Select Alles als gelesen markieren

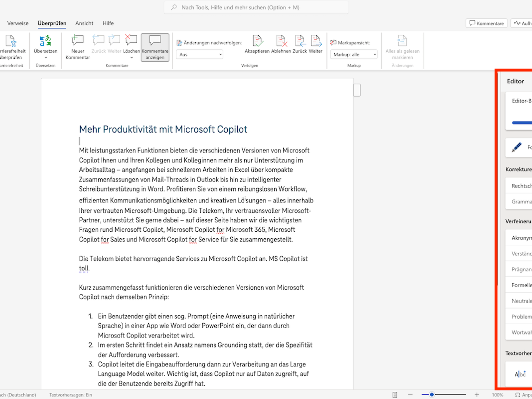pos(402,47)
